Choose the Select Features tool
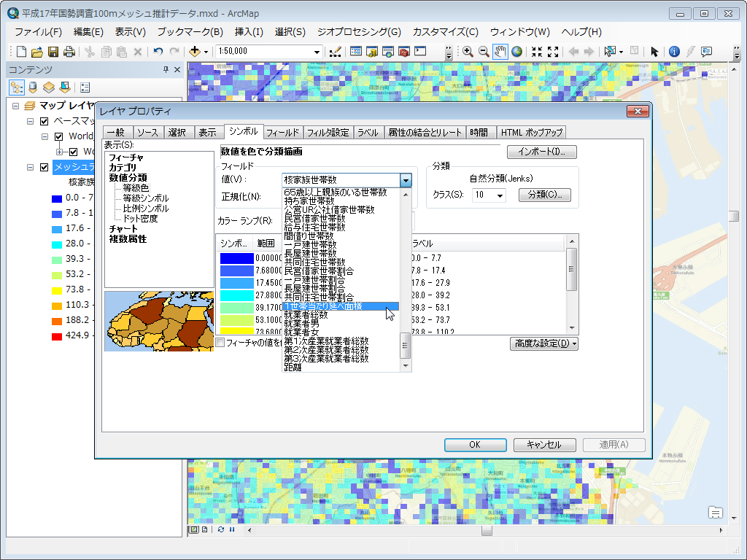 pos(610,52)
